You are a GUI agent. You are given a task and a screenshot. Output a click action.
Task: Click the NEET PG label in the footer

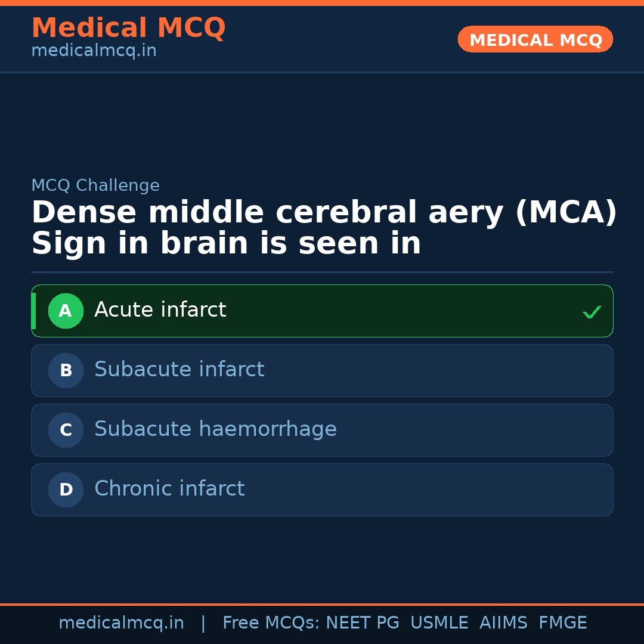click(362, 623)
